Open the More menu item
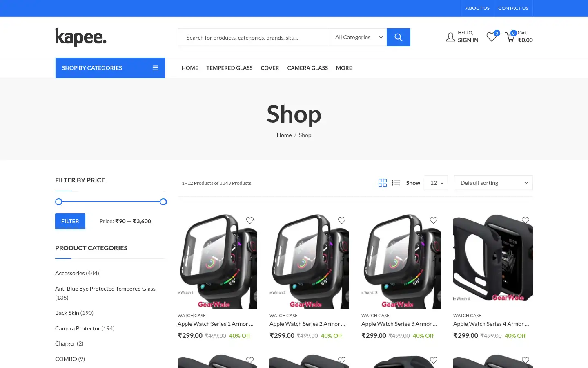 (344, 68)
